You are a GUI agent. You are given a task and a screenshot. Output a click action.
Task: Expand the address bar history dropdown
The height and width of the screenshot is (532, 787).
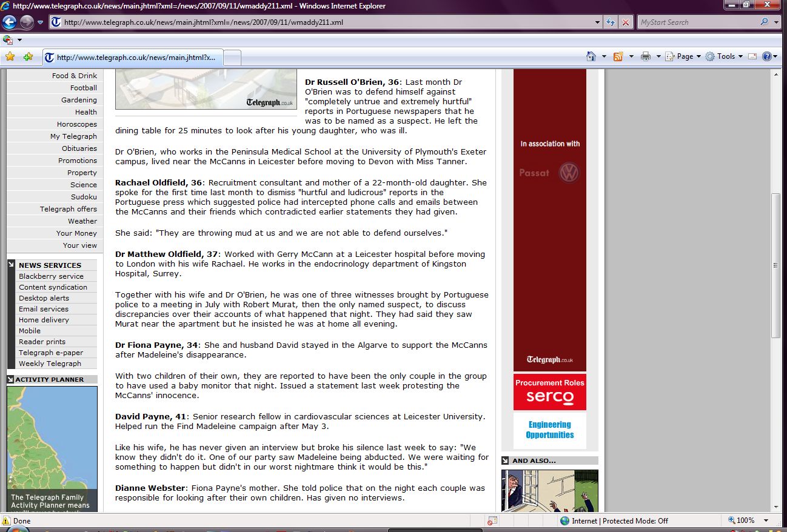[598, 22]
